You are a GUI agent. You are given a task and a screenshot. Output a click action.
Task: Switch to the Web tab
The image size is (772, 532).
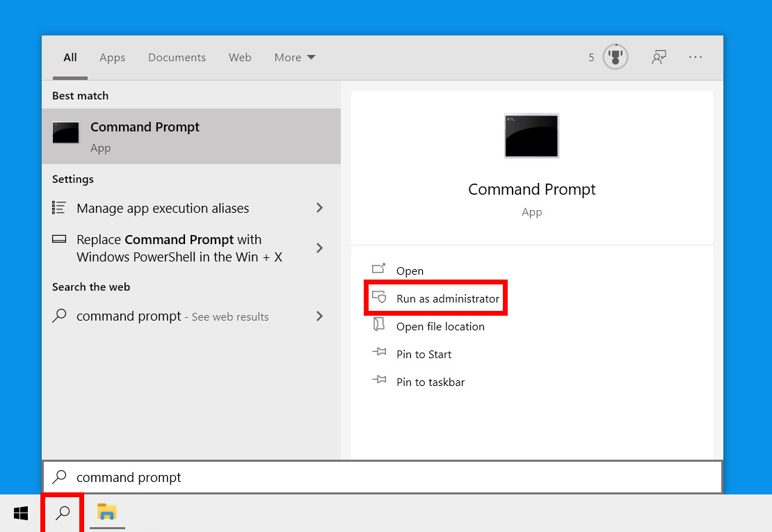click(x=240, y=58)
